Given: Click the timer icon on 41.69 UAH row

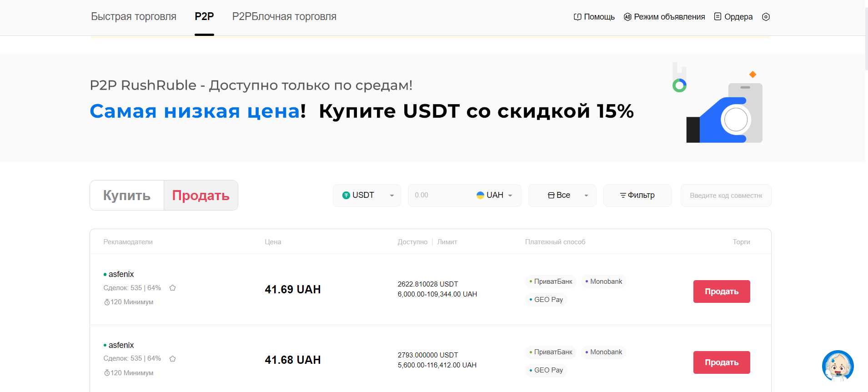Looking at the screenshot, I should click(x=107, y=302).
